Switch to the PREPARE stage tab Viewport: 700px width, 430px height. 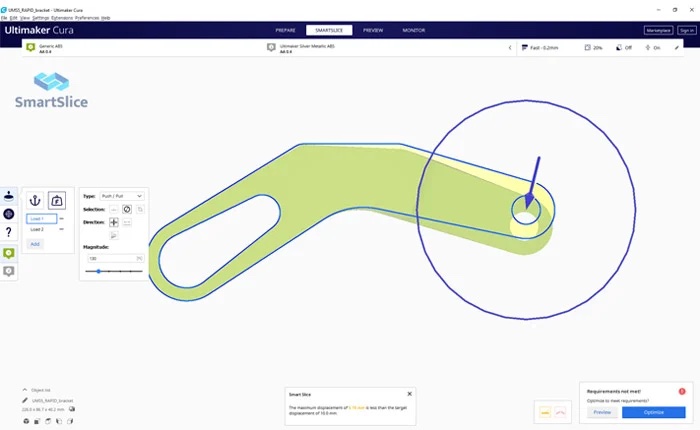tap(285, 30)
